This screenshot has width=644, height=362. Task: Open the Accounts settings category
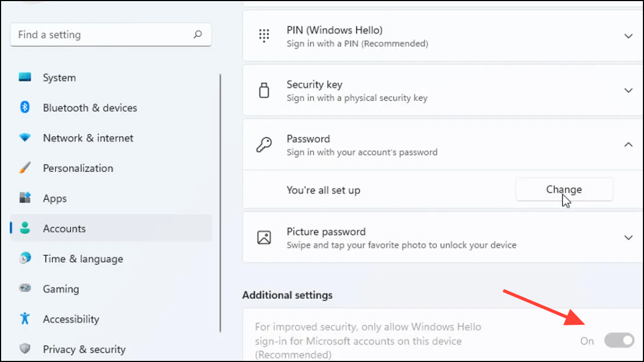tap(64, 228)
